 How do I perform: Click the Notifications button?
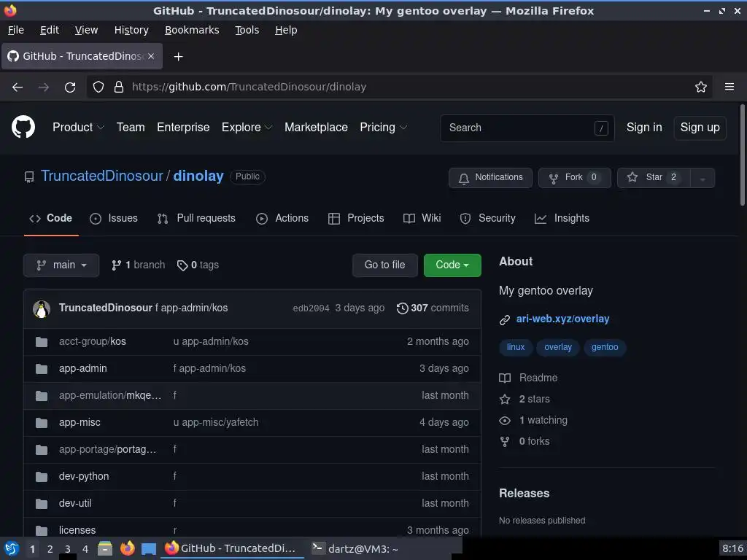[490, 178]
